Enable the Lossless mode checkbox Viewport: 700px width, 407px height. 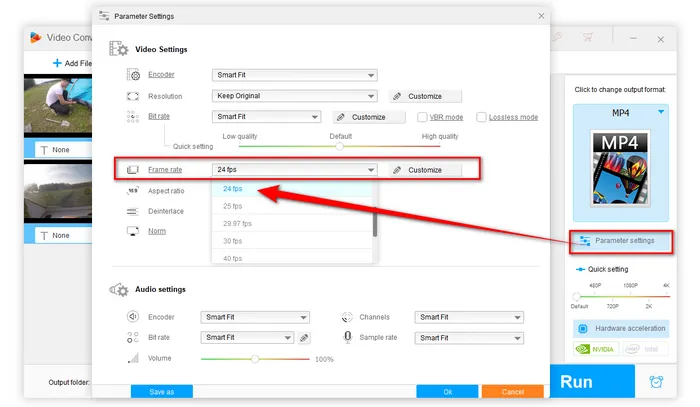(x=482, y=117)
